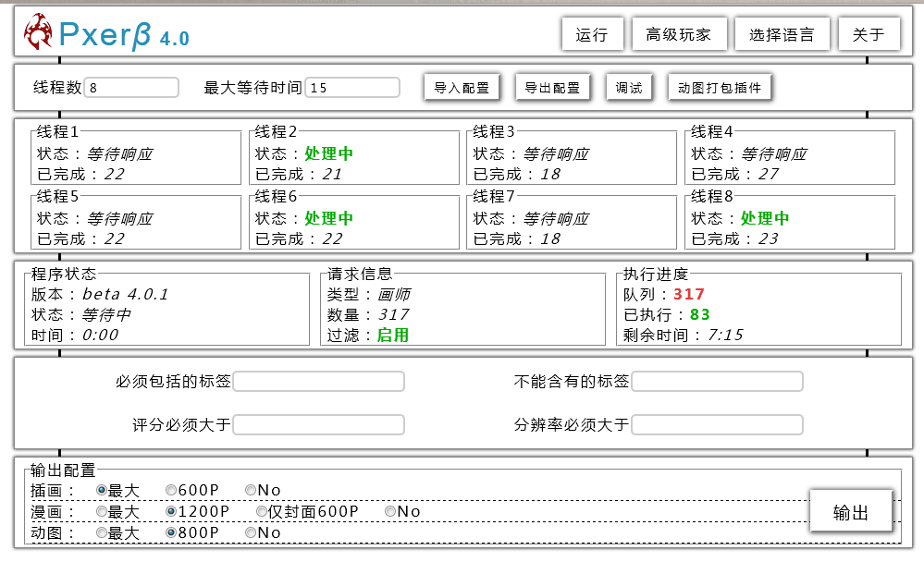Click the 导入配置 button
The height and width of the screenshot is (562, 924).
click(462, 88)
